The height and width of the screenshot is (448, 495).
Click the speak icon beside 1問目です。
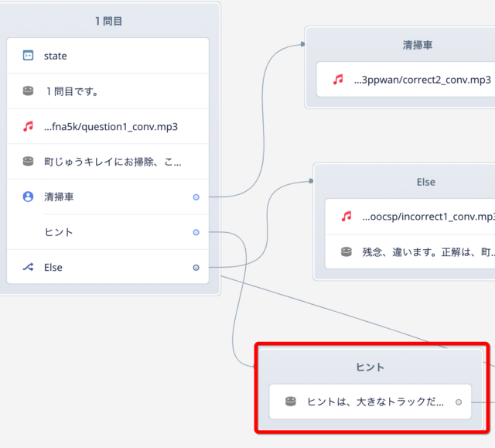28,91
